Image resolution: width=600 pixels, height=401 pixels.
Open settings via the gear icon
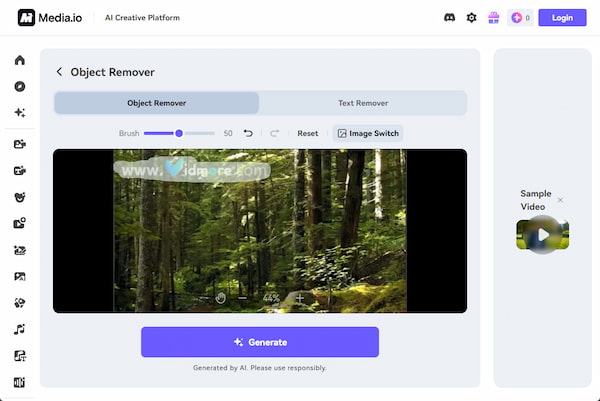coord(472,18)
